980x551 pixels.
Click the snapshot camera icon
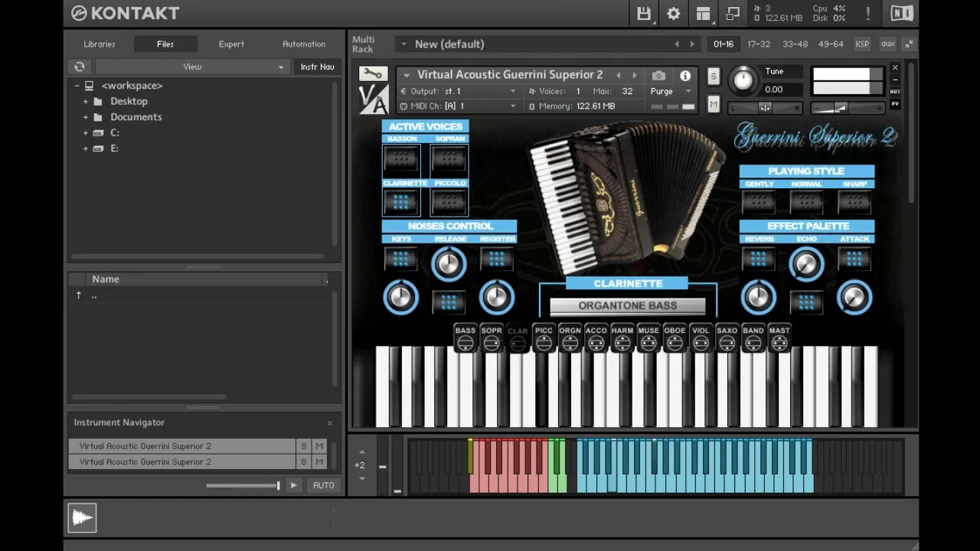tap(658, 76)
